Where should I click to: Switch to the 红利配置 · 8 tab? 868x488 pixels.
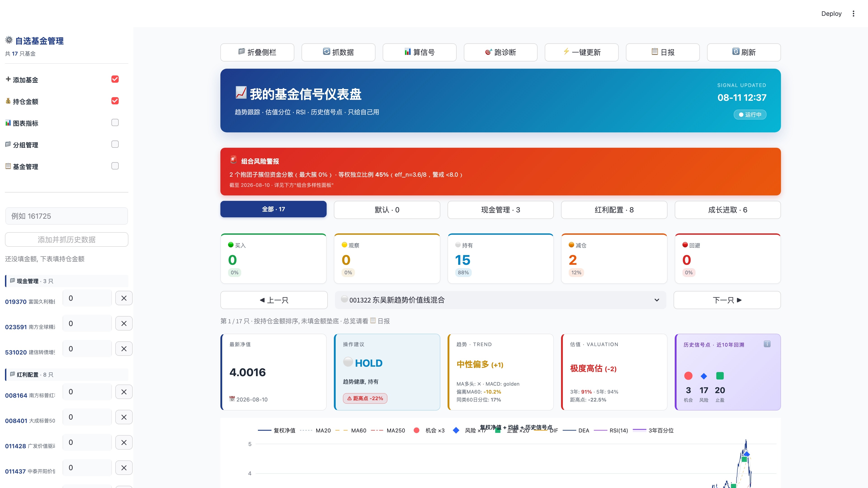click(614, 210)
